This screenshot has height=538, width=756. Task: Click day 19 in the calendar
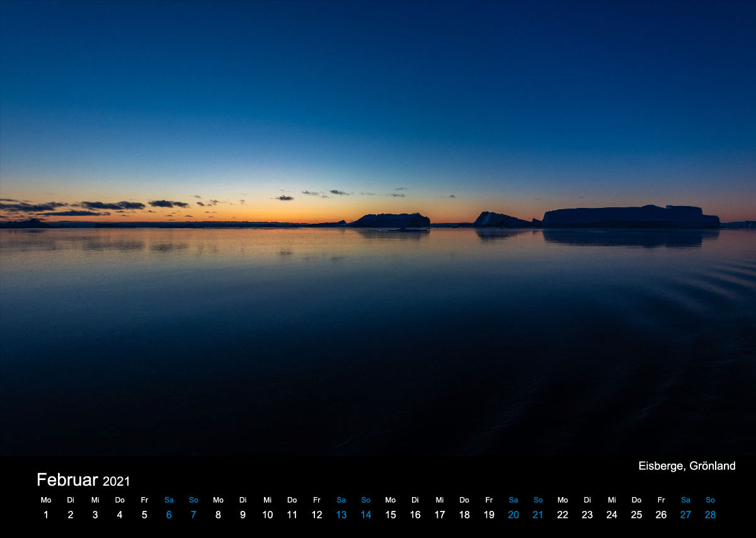489,515
